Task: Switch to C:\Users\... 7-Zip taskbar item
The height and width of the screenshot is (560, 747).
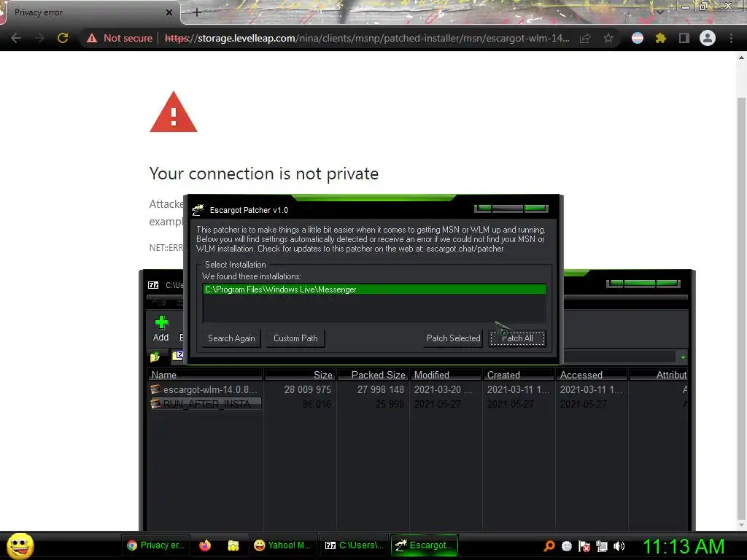Action: pyautogui.click(x=354, y=545)
